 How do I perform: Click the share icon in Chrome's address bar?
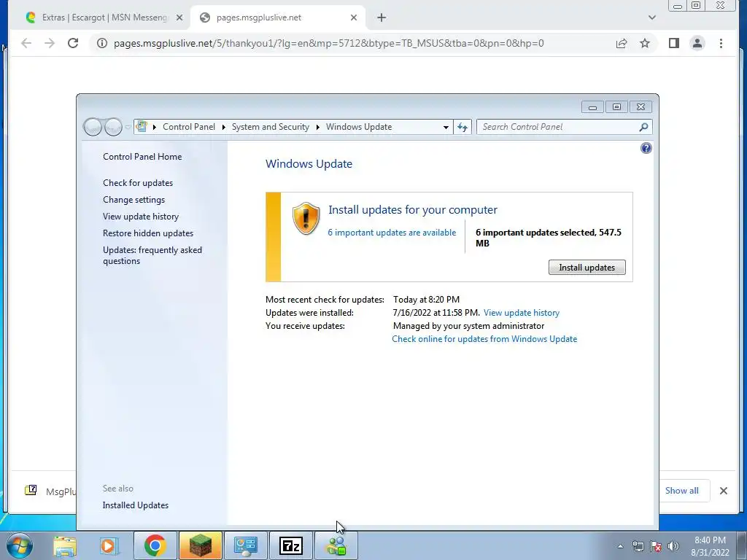(x=622, y=43)
